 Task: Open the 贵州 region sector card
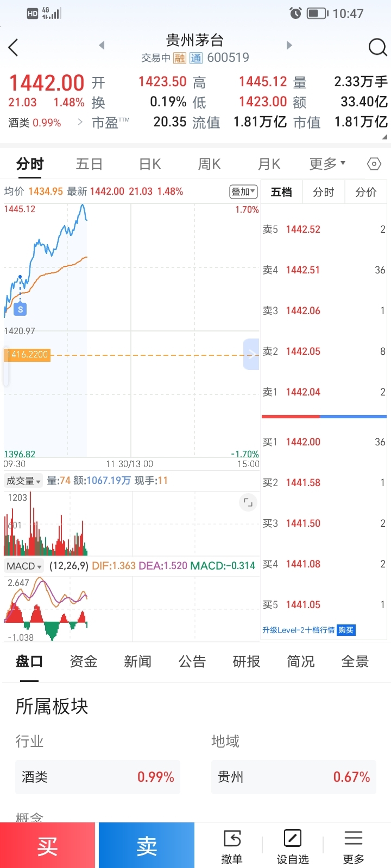(x=294, y=777)
